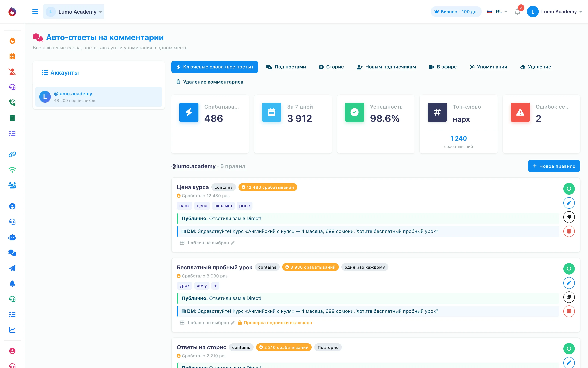Open the users group settings sidebar icon
This screenshot has height=368, width=588.
point(12,185)
